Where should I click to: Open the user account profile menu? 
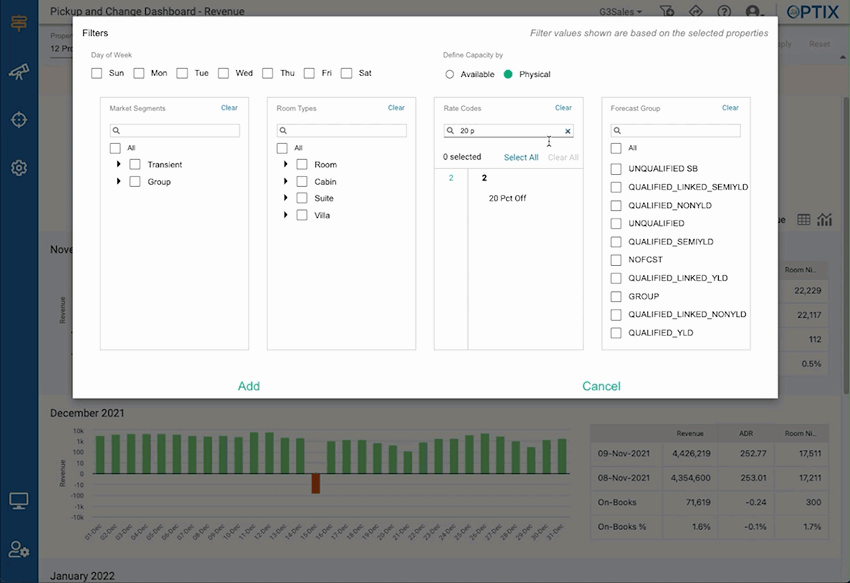[x=755, y=12]
